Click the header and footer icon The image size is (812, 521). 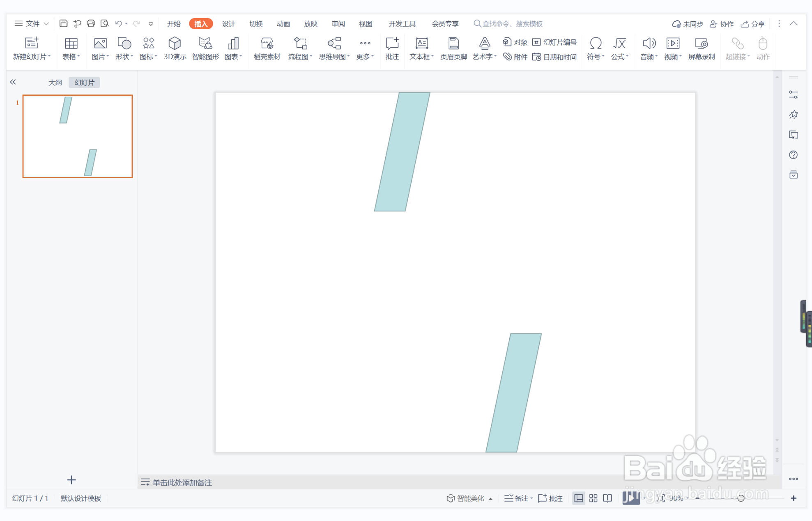coord(453,48)
